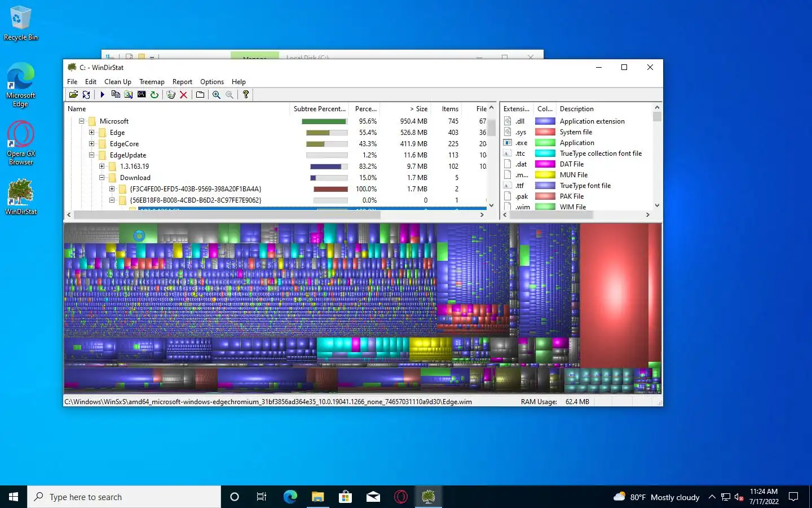Open Microsoft Store from the taskbar

click(x=345, y=497)
